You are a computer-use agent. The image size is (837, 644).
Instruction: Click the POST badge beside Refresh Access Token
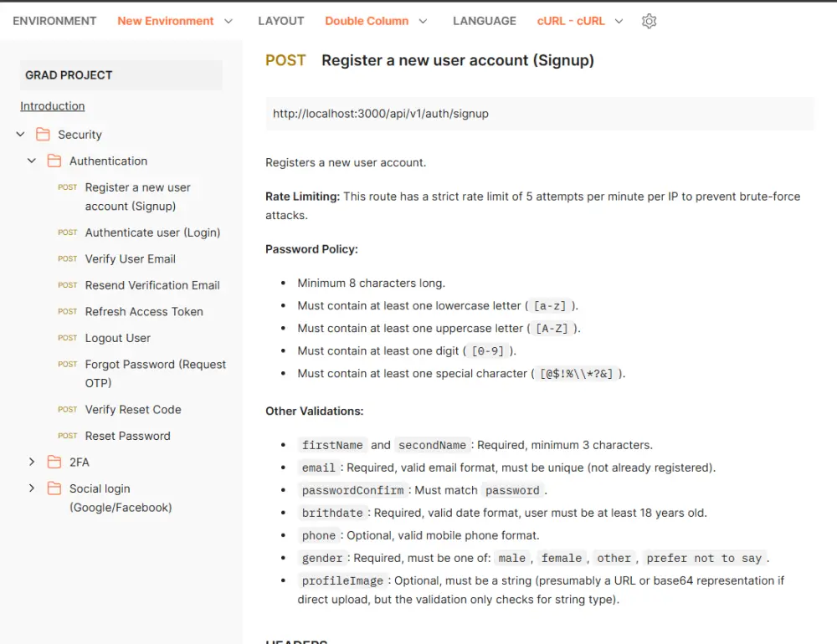click(67, 311)
